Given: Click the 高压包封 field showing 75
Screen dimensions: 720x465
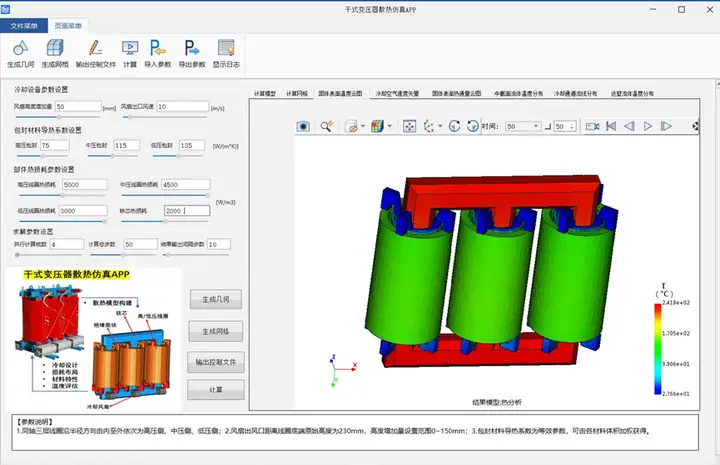Looking at the screenshot, I should (55, 146).
